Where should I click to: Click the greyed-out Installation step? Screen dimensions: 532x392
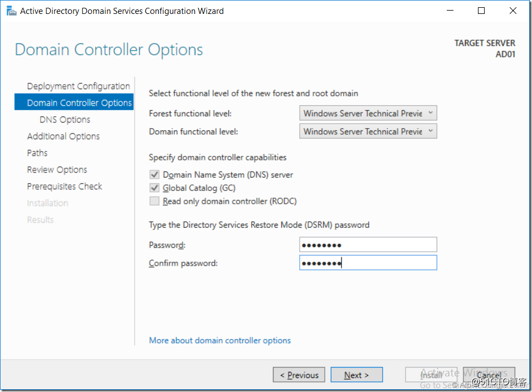tap(47, 203)
